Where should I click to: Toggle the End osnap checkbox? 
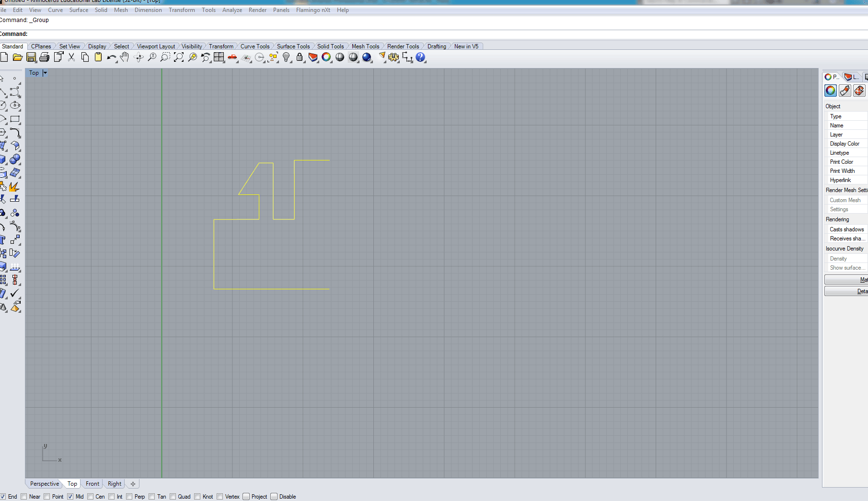pos(3,497)
